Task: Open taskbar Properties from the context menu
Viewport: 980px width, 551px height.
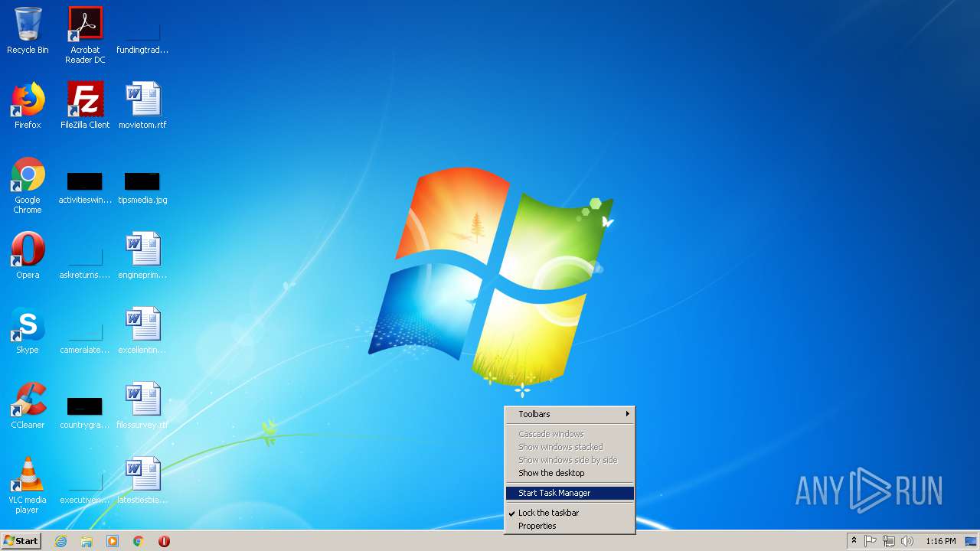Action: point(570,526)
